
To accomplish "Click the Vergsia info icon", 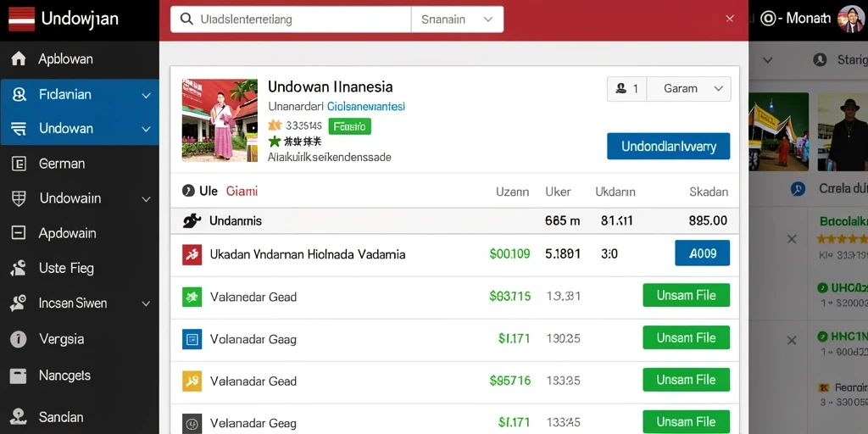I will point(19,339).
